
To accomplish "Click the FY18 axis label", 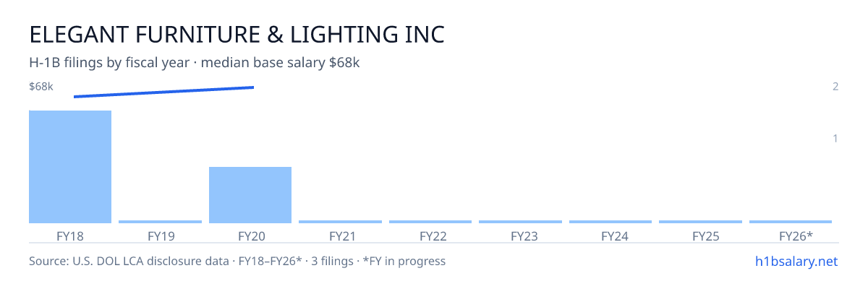I will coord(70,236).
